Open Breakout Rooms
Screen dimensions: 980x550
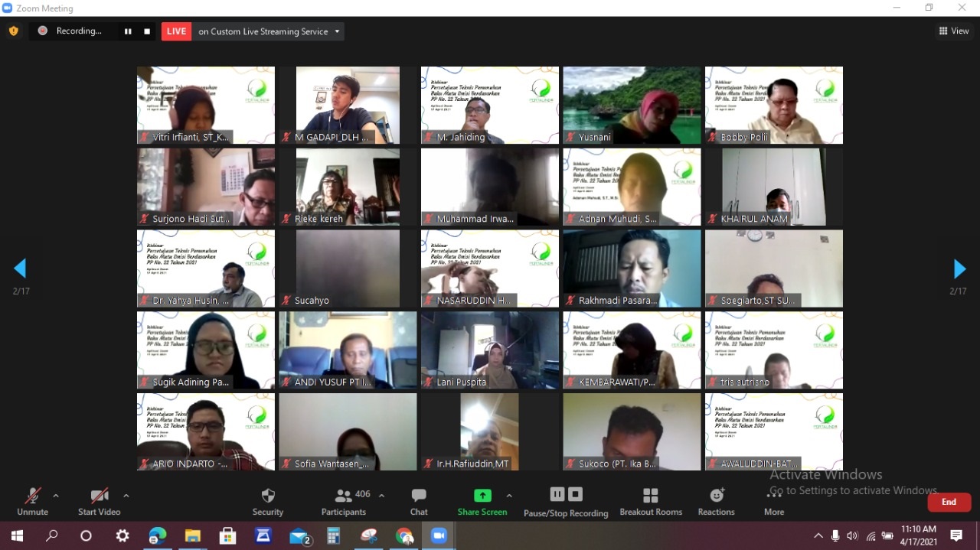(x=650, y=501)
